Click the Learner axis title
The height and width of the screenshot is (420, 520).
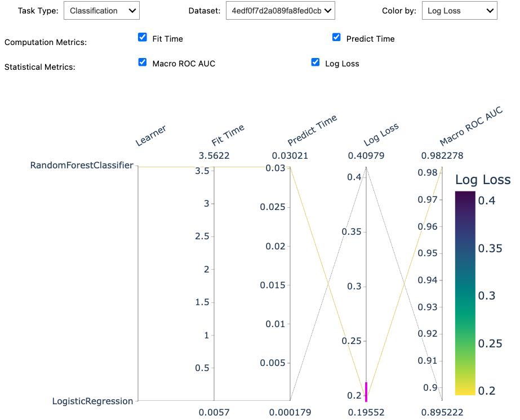[151, 133]
